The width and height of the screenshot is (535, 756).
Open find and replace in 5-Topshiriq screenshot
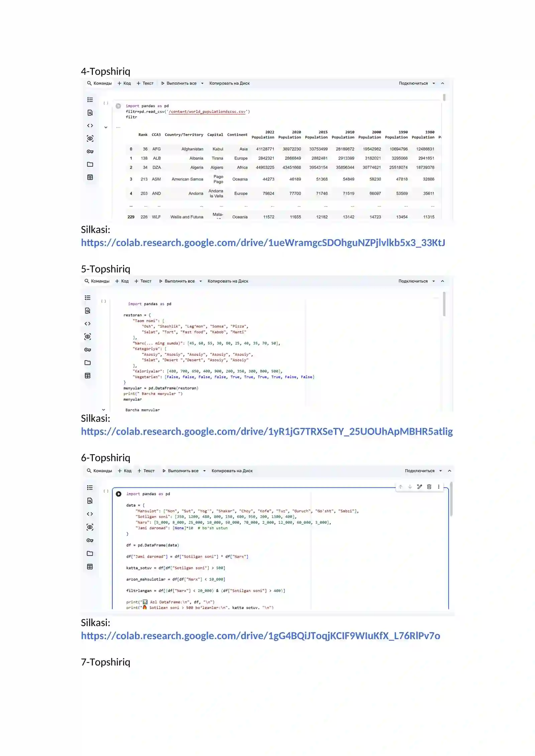point(88,310)
